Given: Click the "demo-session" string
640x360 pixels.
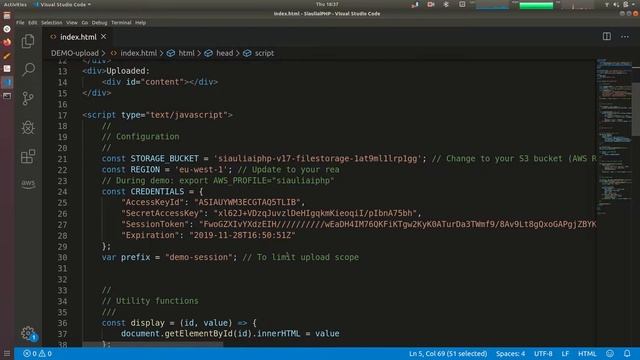Looking at the screenshot, I should click(x=199, y=257).
